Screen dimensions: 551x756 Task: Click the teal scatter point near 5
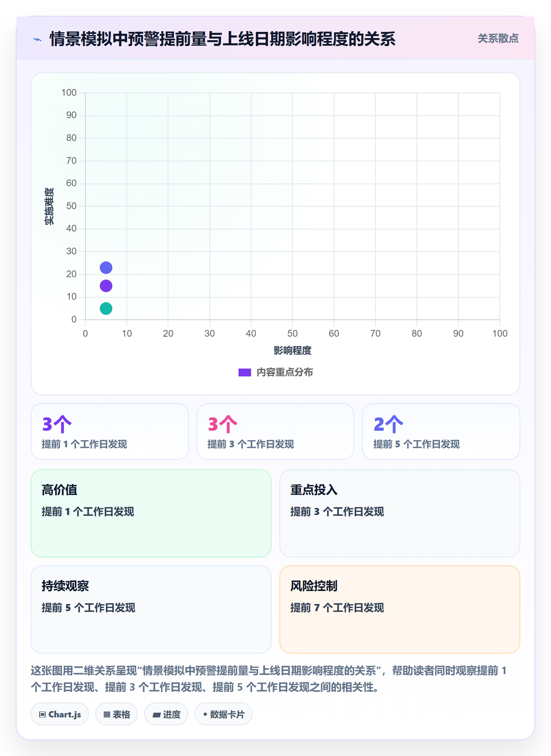[x=106, y=308]
